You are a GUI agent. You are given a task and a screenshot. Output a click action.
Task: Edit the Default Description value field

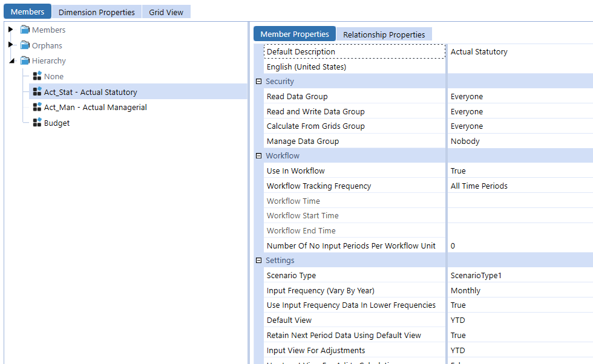(x=519, y=52)
